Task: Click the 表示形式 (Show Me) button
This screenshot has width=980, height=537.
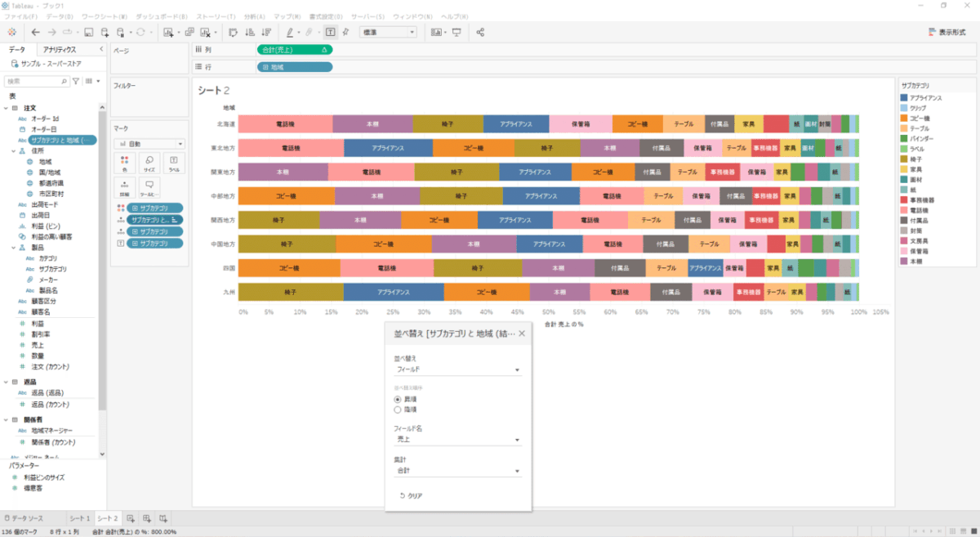Action: [948, 32]
